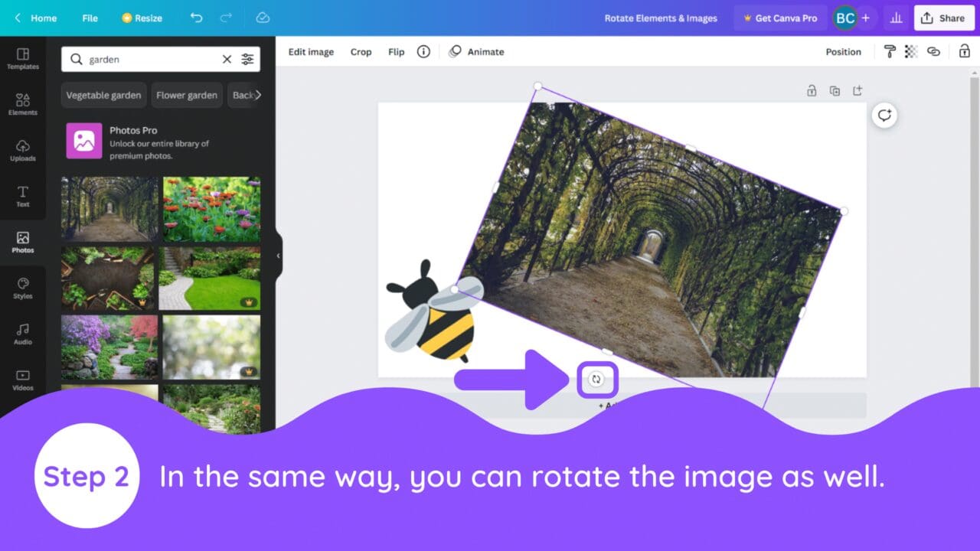Switch to the Crop tab
The height and width of the screenshot is (551, 980).
coord(361,51)
